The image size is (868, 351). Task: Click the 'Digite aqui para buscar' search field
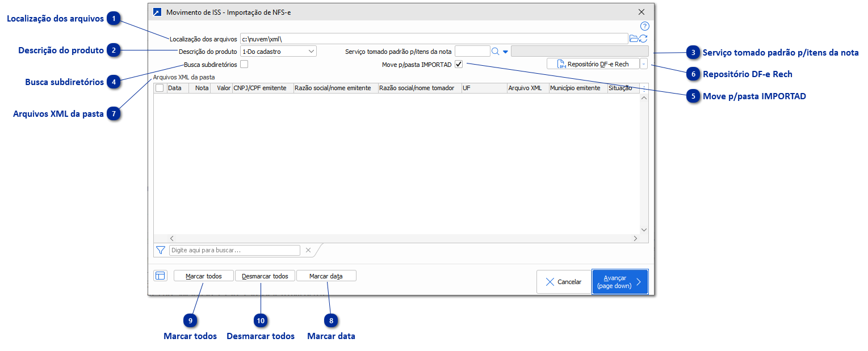pyautogui.click(x=234, y=250)
